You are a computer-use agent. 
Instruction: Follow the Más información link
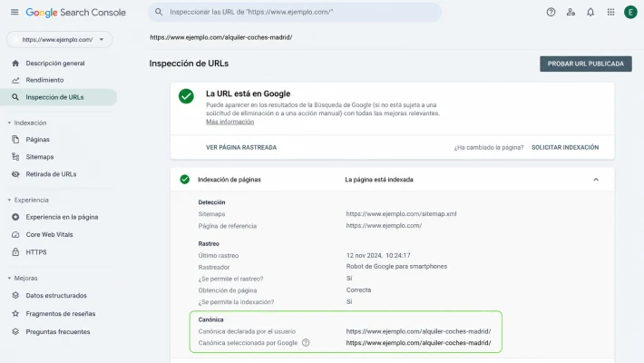pyautogui.click(x=230, y=122)
